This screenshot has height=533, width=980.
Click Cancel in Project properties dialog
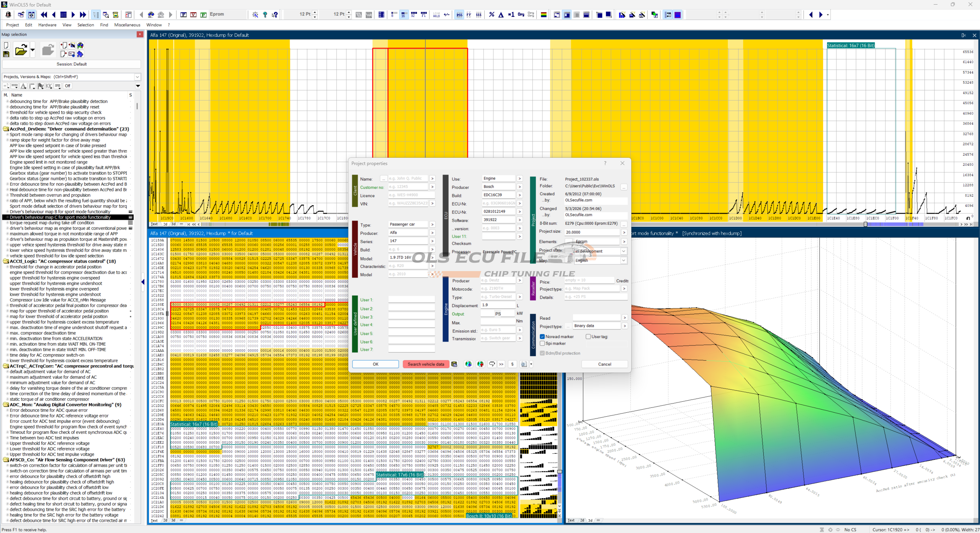coord(604,364)
